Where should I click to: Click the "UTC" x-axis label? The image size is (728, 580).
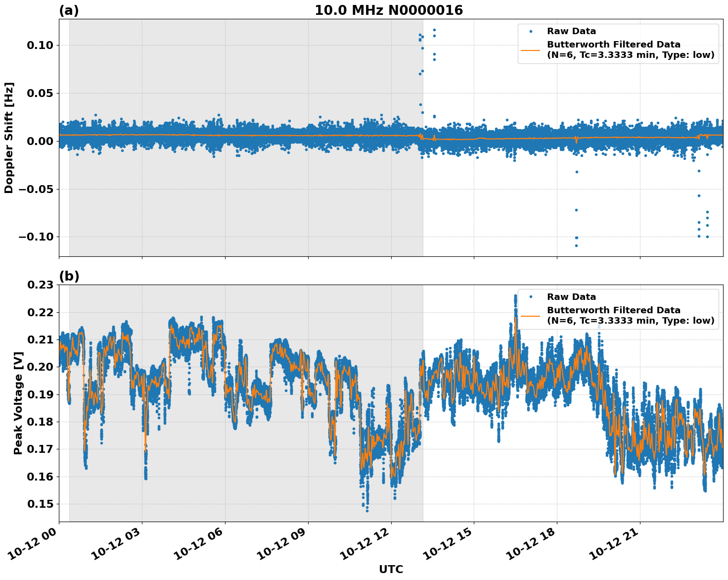coord(391,570)
